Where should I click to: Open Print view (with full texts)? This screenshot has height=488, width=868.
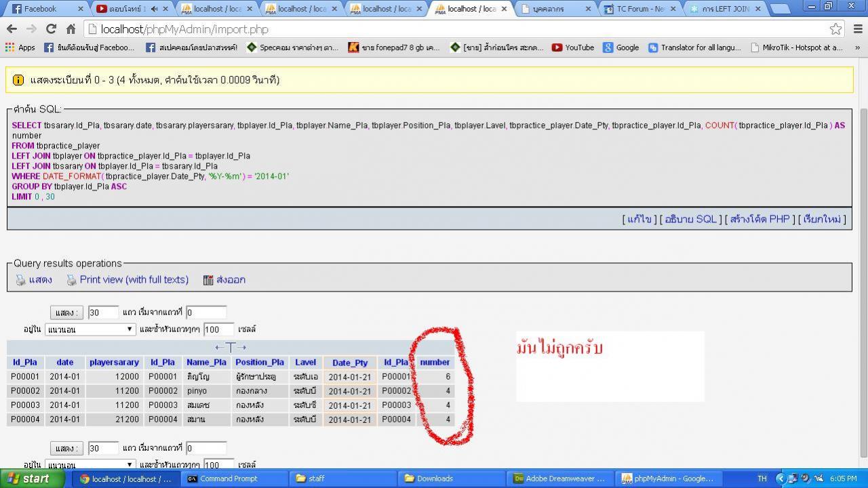click(134, 280)
